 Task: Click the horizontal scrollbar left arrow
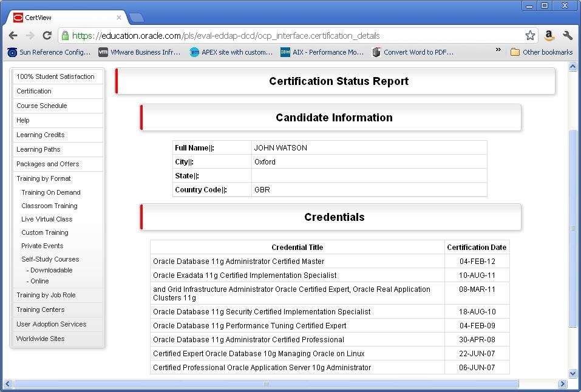tap(7, 384)
